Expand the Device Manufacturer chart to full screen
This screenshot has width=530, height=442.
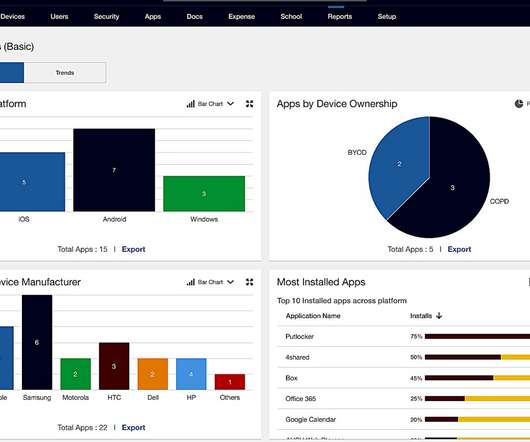[x=249, y=282]
